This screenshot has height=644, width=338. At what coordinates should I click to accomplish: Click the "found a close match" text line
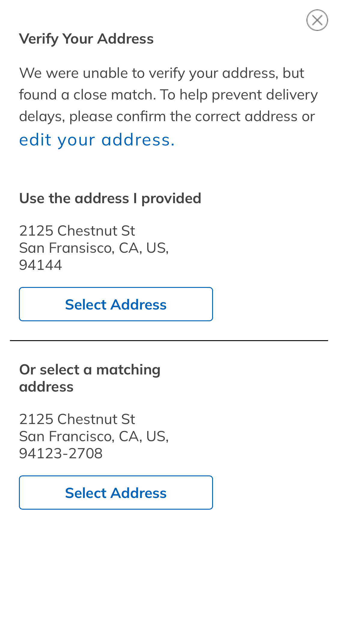pyautogui.click(x=168, y=95)
